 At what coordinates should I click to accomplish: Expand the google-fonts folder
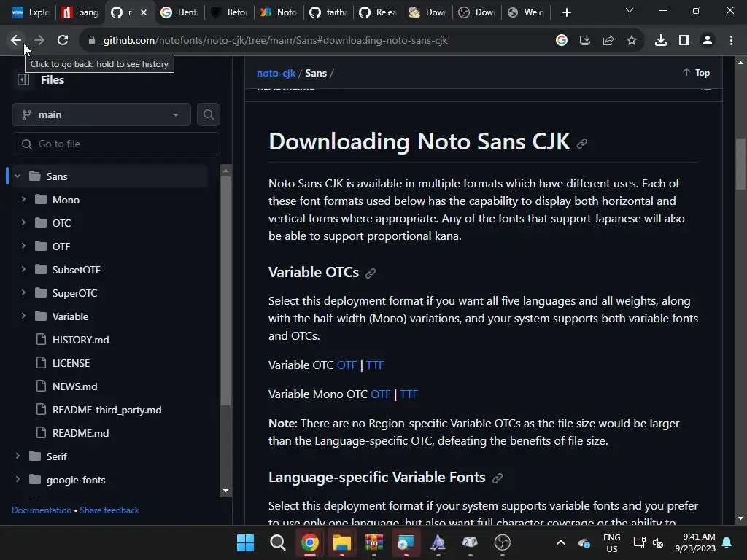(x=18, y=480)
